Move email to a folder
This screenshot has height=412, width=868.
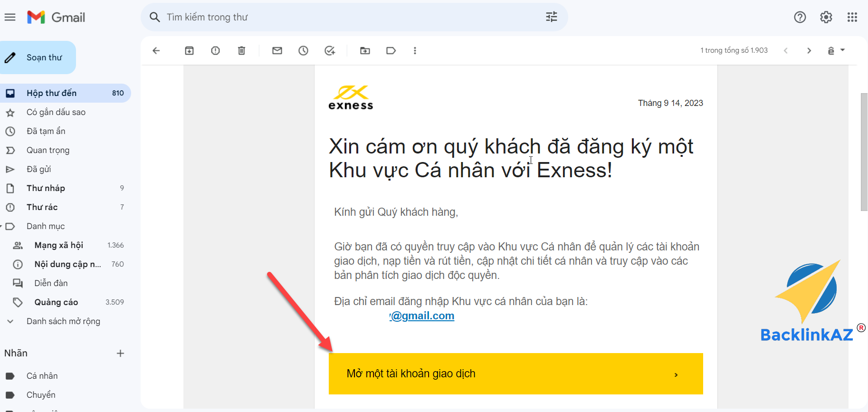pos(365,50)
